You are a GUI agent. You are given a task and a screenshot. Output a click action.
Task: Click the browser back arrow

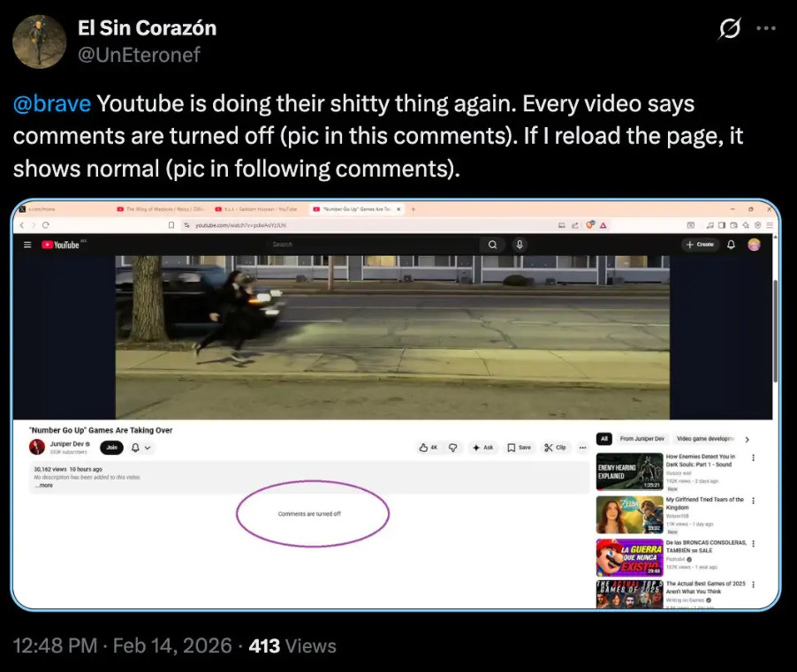pyautogui.click(x=22, y=225)
